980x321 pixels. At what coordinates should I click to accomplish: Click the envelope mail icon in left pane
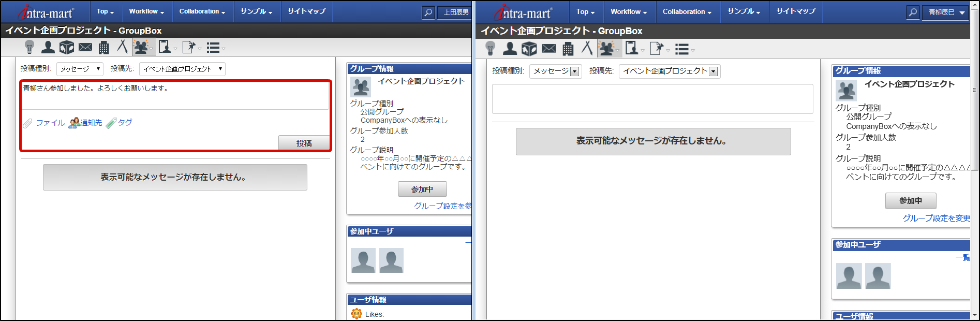[85, 48]
